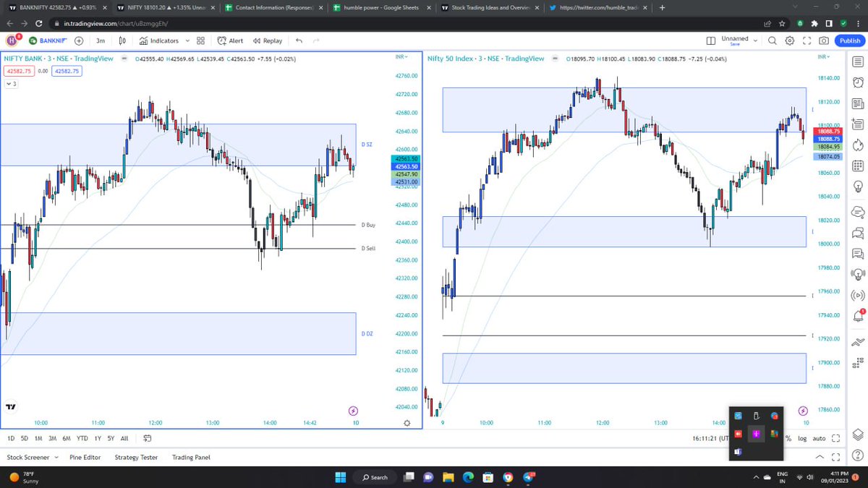
Task: Select the 1M date range
Action: [38, 438]
